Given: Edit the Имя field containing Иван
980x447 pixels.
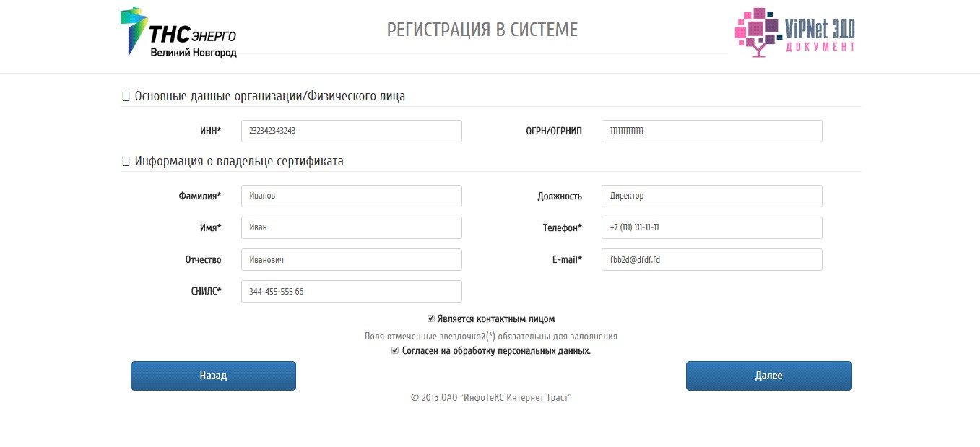Looking at the screenshot, I should [x=352, y=227].
